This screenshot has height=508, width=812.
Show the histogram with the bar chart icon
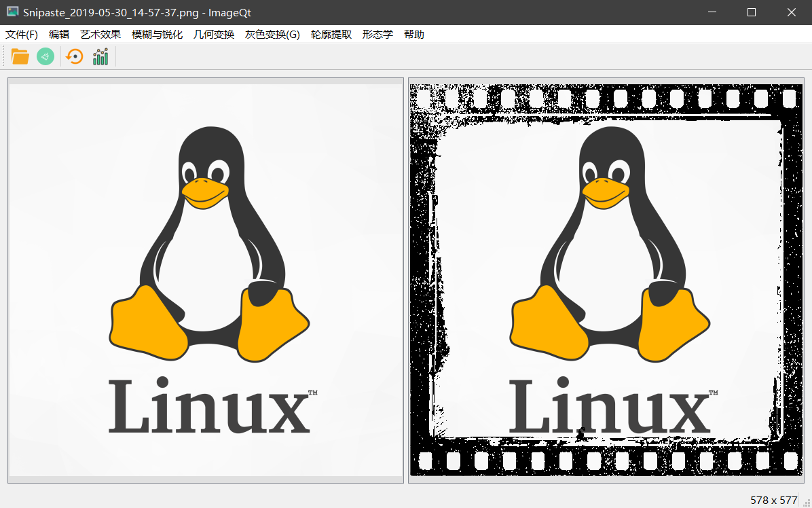coord(100,56)
